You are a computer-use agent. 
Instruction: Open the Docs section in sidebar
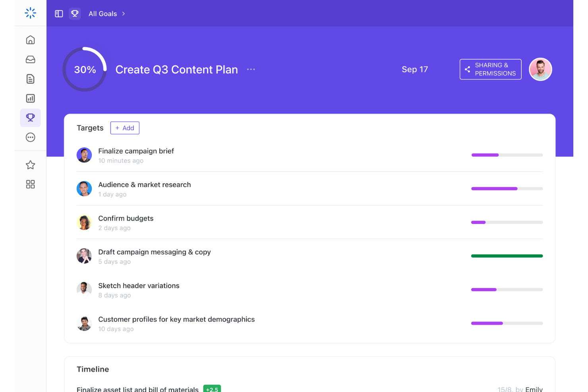tap(30, 79)
